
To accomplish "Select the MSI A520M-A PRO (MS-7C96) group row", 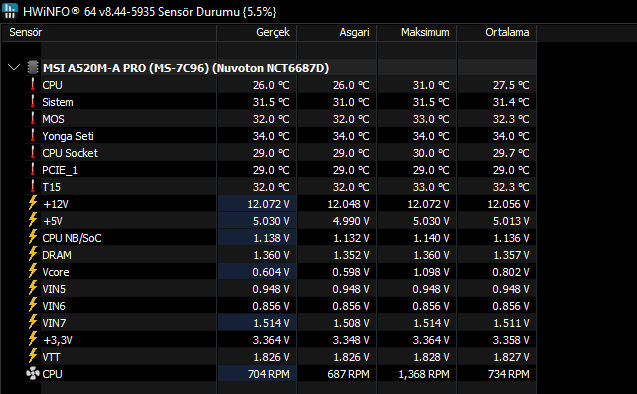I will pos(186,68).
